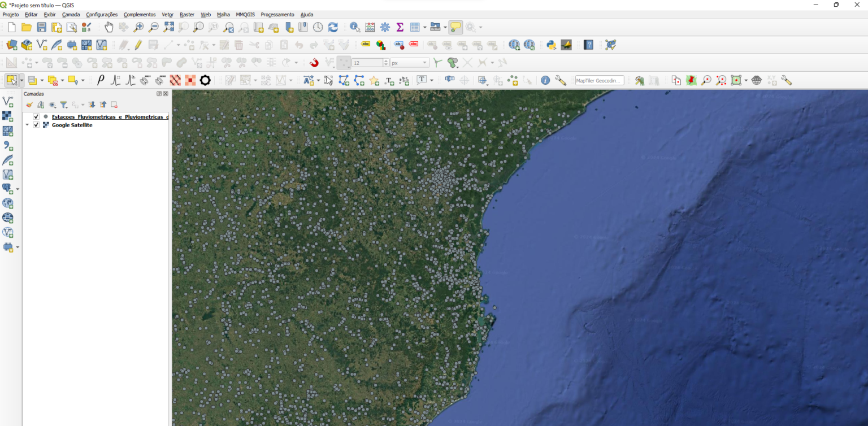This screenshot has width=868, height=426.
Task: Open the Processing Toolbox icon
Action: pos(385,27)
